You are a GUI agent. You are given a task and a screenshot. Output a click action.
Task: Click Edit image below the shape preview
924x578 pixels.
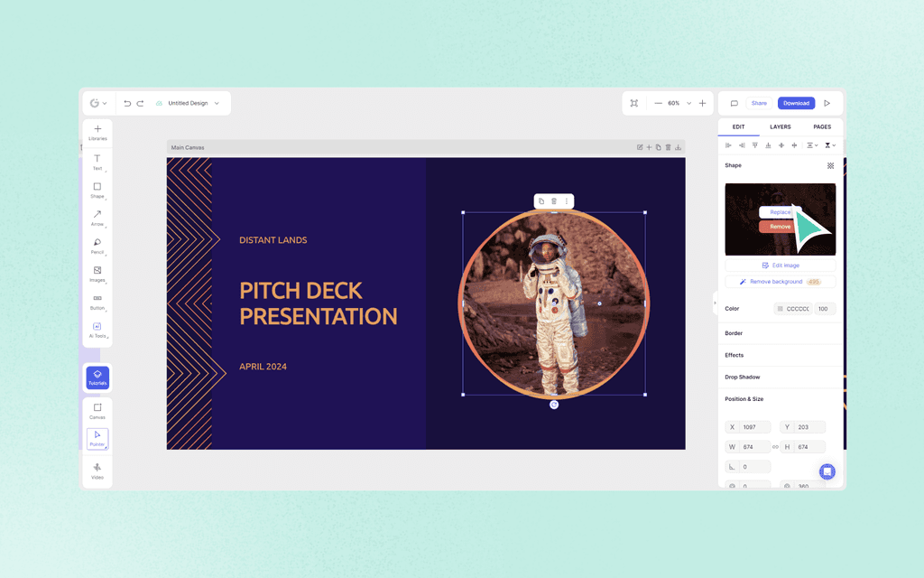pyautogui.click(x=780, y=265)
